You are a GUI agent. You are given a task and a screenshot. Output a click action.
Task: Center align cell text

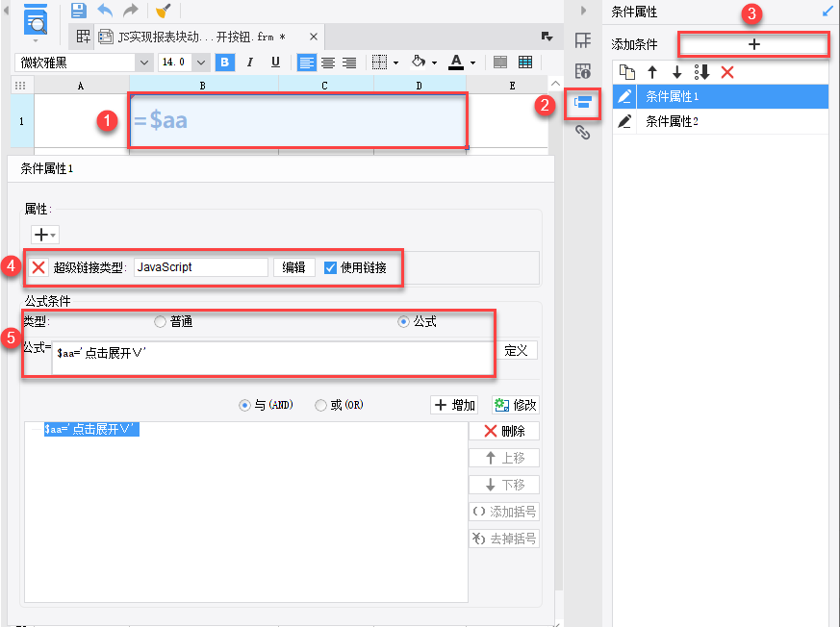(328, 63)
